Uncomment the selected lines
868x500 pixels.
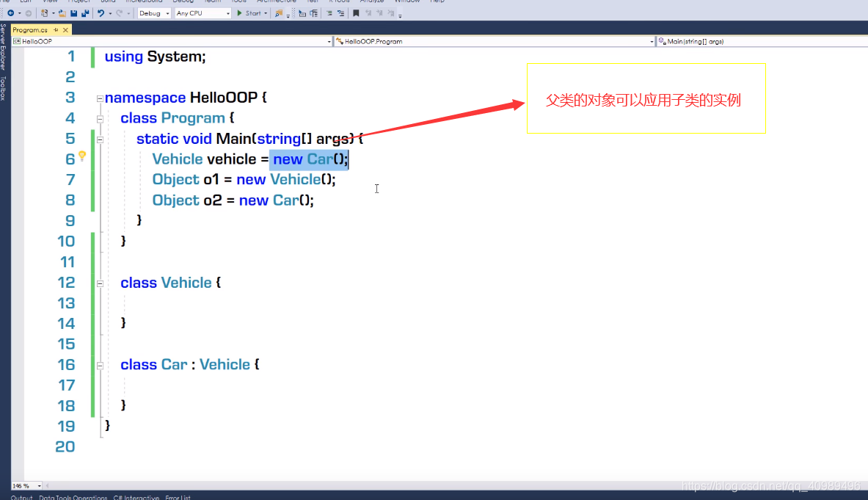pos(340,13)
